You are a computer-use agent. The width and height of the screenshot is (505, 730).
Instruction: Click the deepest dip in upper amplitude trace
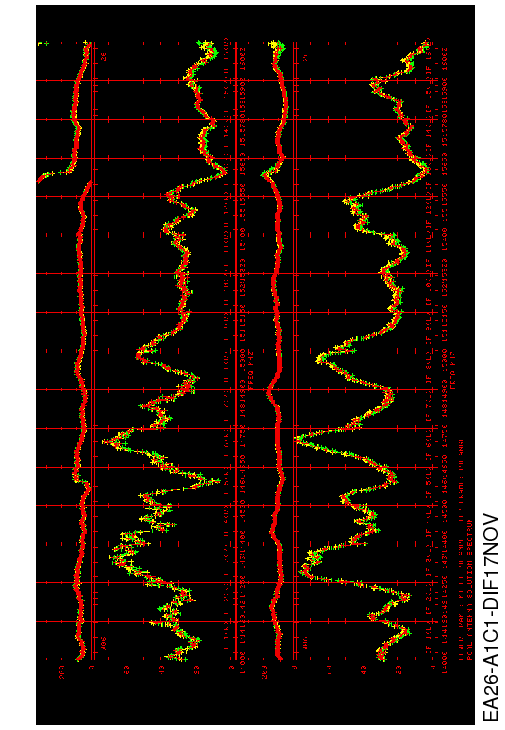click(x=226, y=171)
